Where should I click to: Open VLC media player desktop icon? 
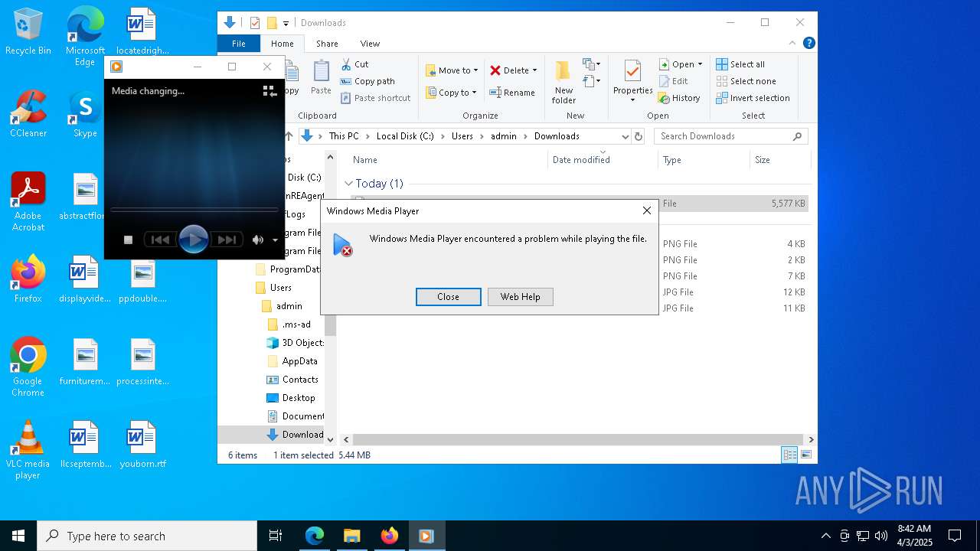28,450
